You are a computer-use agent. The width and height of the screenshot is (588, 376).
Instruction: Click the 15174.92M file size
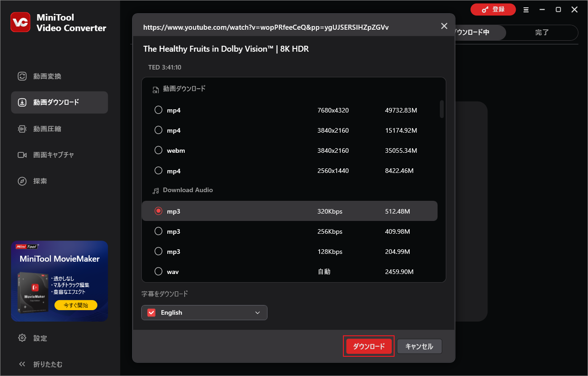point(401,130)
